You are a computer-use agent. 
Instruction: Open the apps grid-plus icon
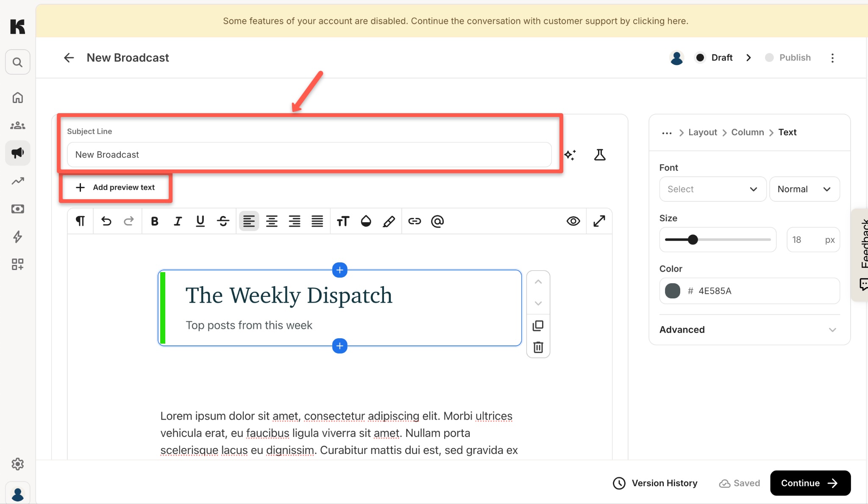coord(17,265)
